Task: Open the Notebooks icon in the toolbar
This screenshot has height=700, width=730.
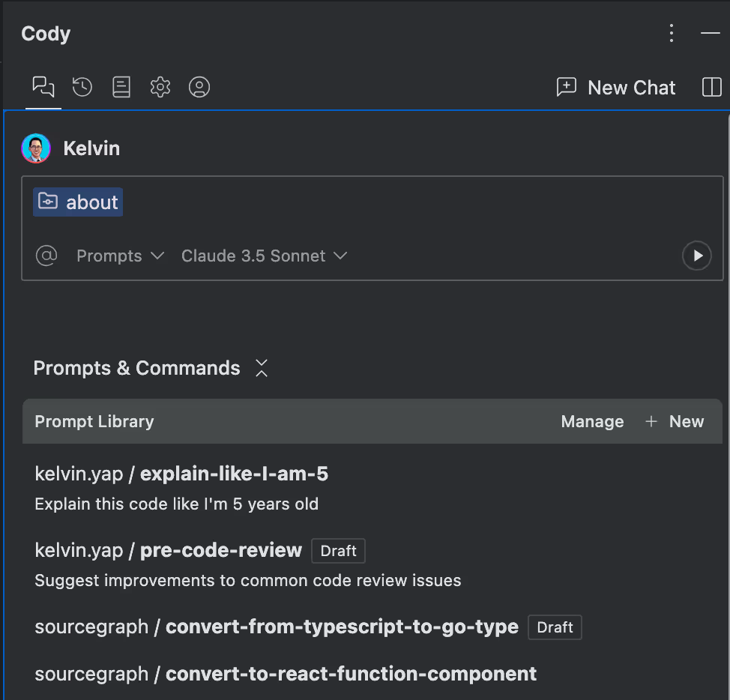Action: [121, 87]
